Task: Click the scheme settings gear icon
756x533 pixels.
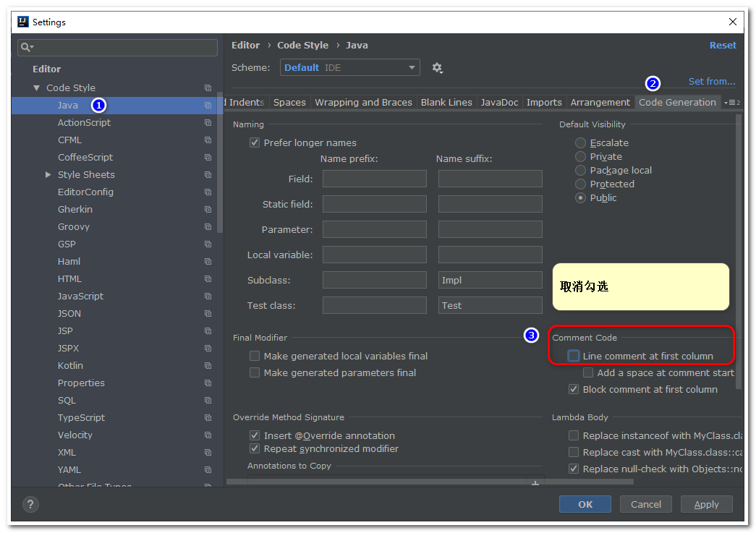Action: click(437, 67)
